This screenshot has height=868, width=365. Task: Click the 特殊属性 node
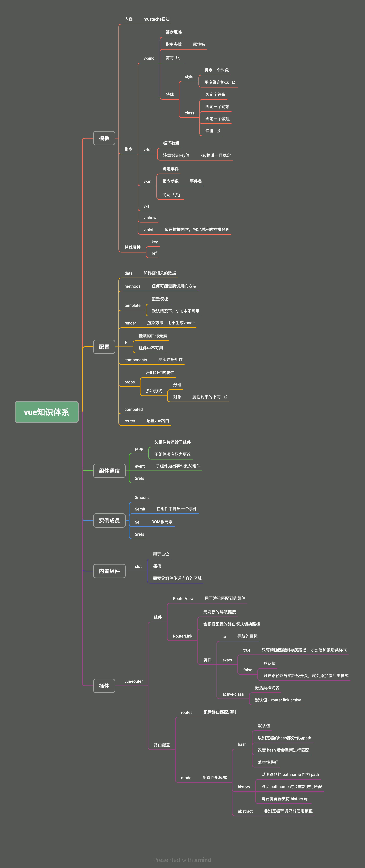coord(132,247)
